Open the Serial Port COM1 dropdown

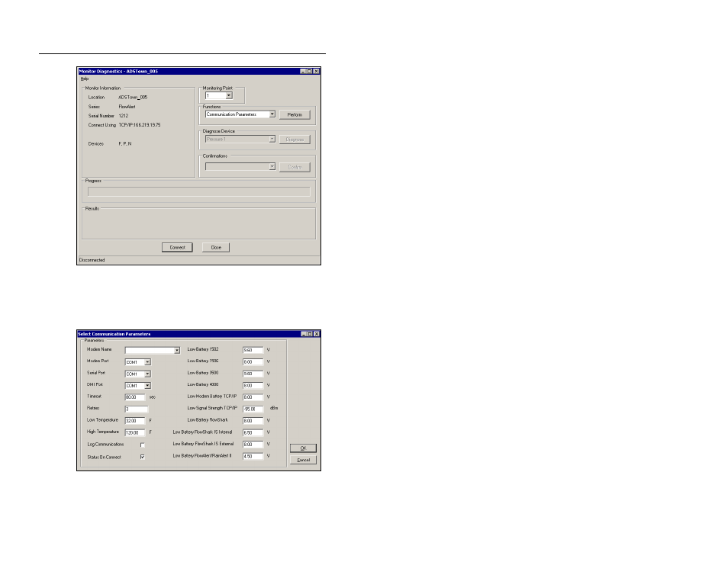tap(147, 374)
